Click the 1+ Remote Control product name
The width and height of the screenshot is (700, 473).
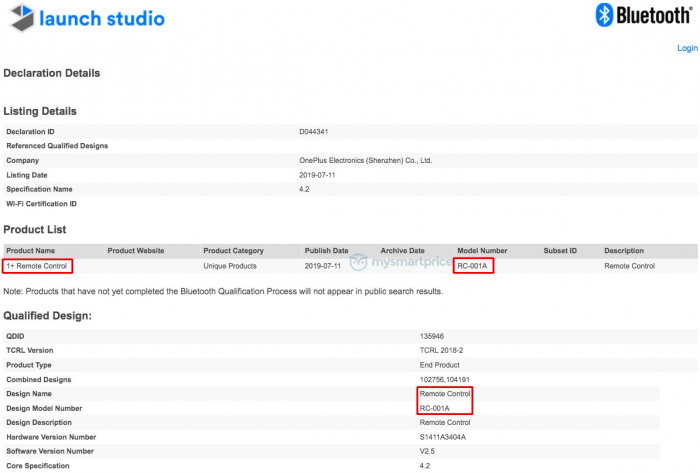[38, 266]
